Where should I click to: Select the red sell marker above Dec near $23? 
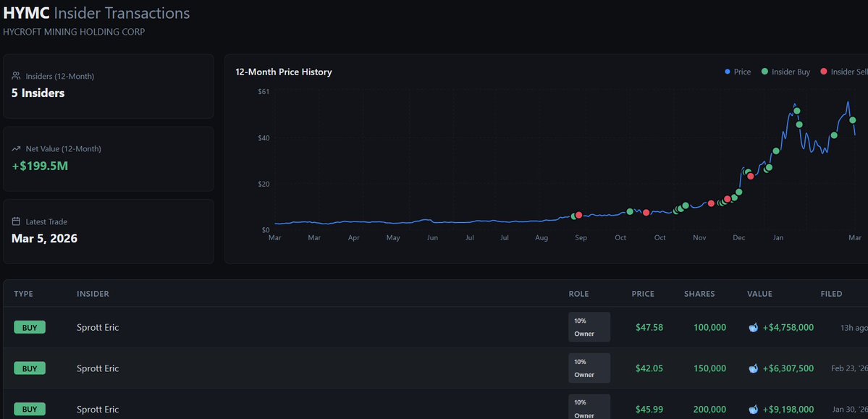751,176
